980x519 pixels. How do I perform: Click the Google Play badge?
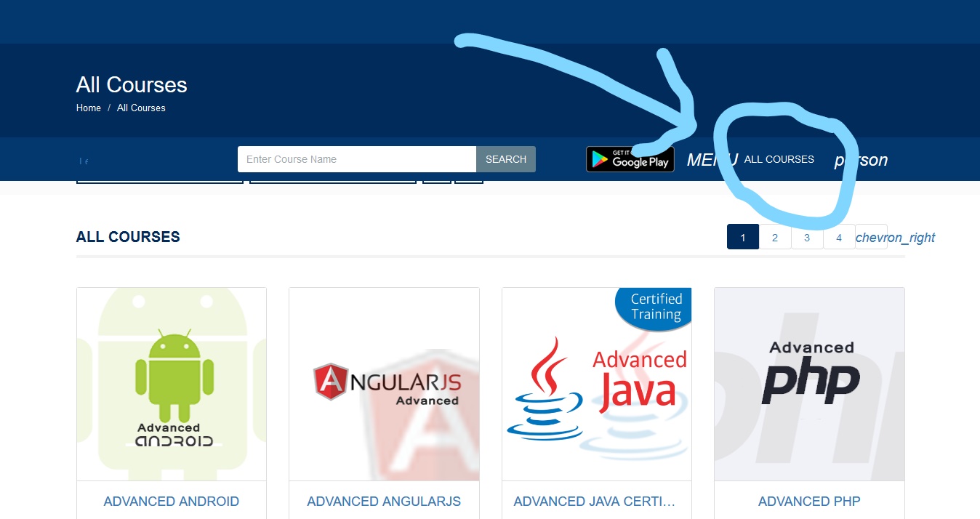pos(630,159)
